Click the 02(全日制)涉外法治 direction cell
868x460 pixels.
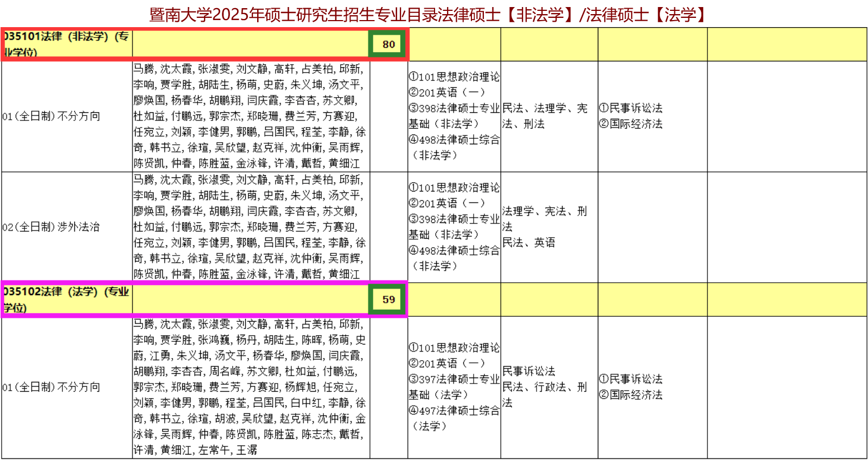point(67,227)
